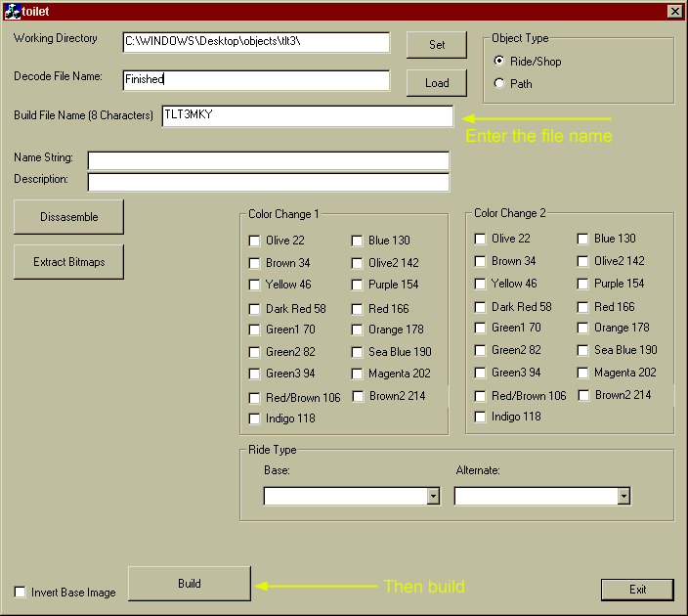The image size is (688, 616).
Task: Check Olive 22 in Color Change 2
Action: [x=480, y=239]
